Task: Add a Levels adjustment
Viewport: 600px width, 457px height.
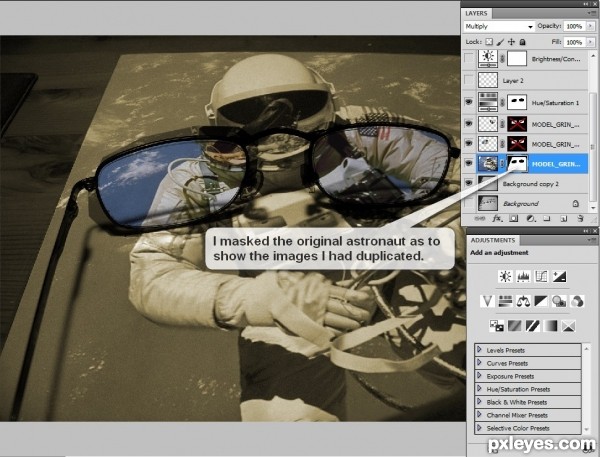Action: click(523, 276)
